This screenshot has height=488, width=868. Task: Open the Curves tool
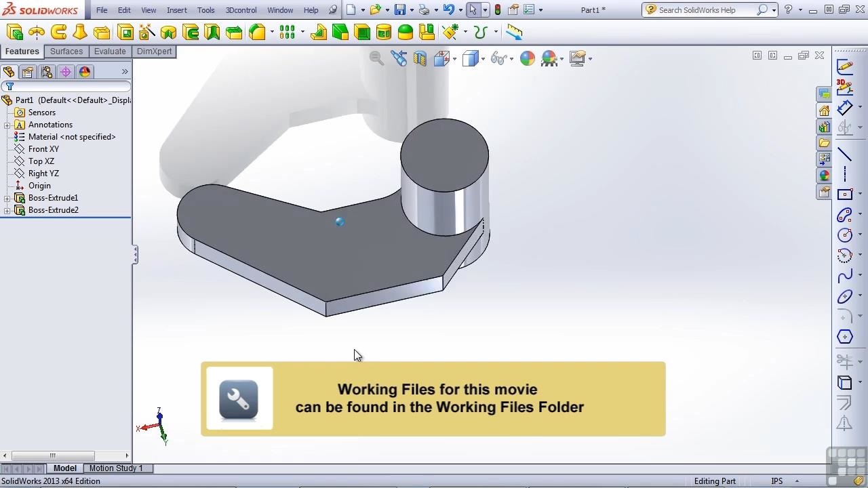(x=481, y=32)
